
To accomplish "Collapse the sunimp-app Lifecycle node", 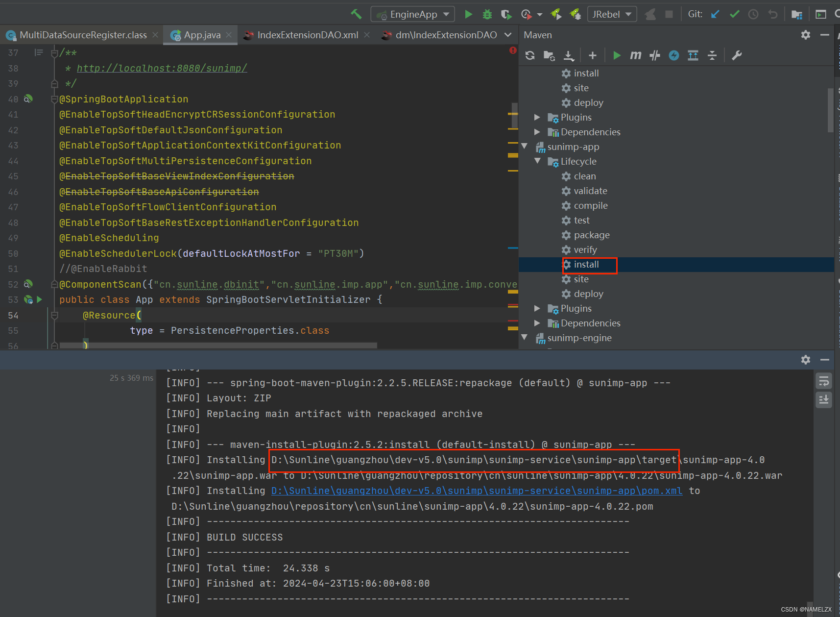I will pos(538,161).
